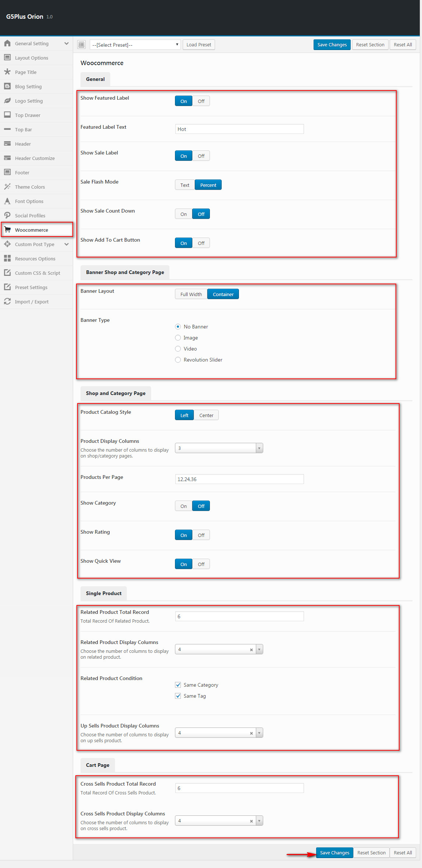This screenshot has height=868, width=422.
Task: Open Product Display Columns dropdown
Action: click(219, 448)
